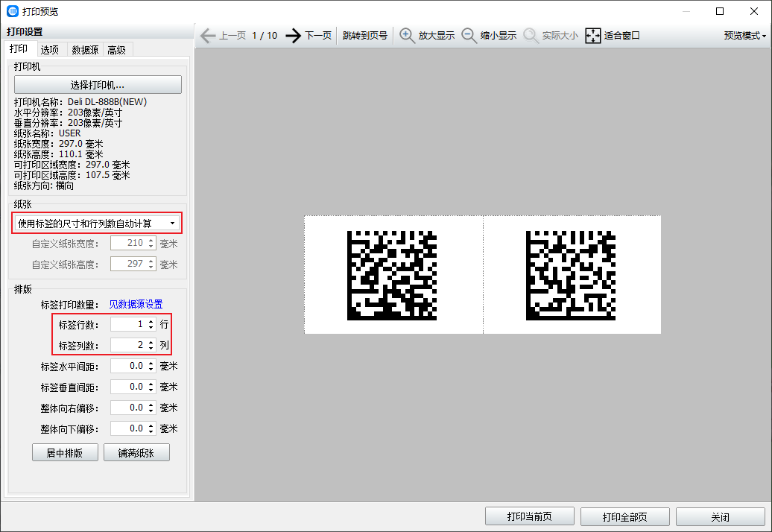
Task: Open the 见数据源设置 link
Action: tap(136, 304)
